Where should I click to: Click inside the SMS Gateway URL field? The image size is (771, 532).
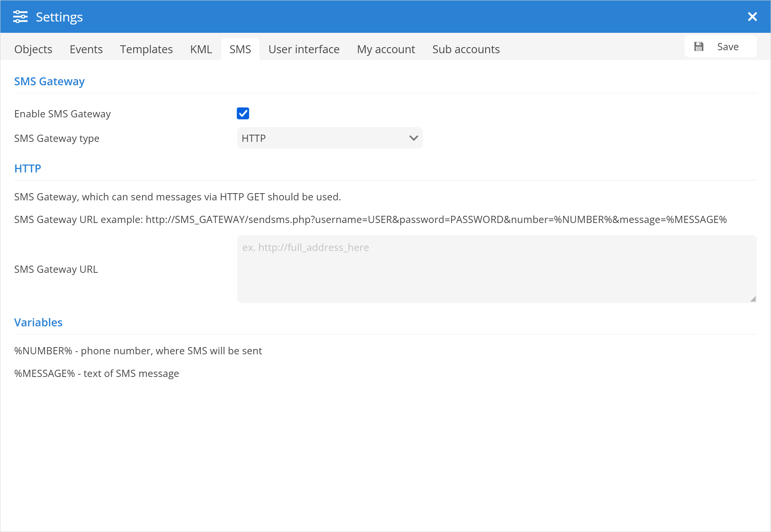point(497,269)
